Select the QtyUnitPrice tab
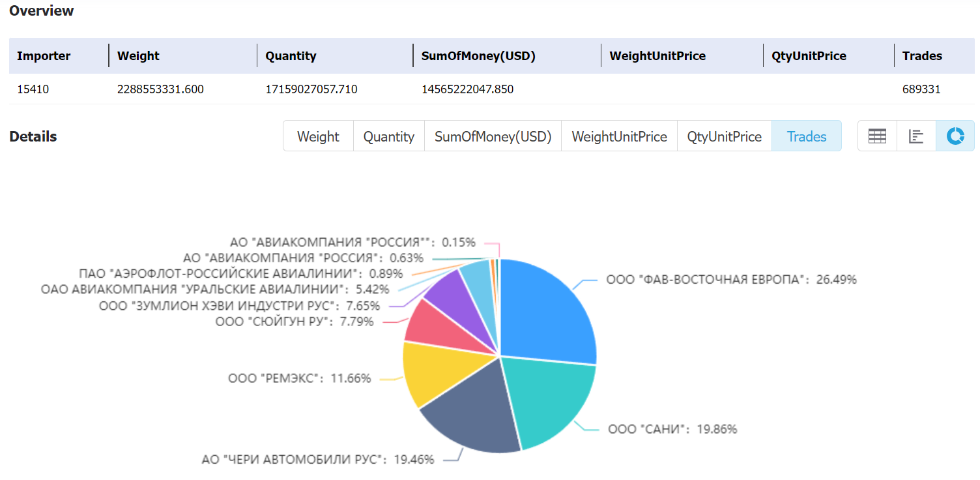 tap(725, 136)
